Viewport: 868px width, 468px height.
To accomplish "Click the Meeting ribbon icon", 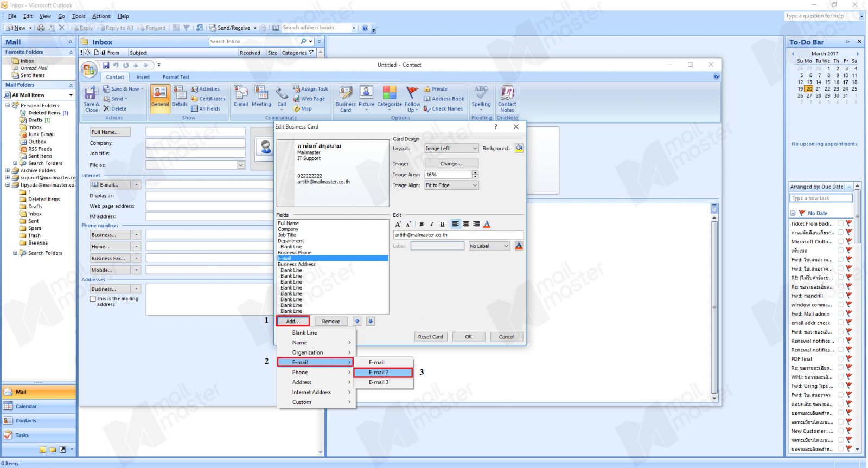I will pyautogui.click(x=261, y=97).
